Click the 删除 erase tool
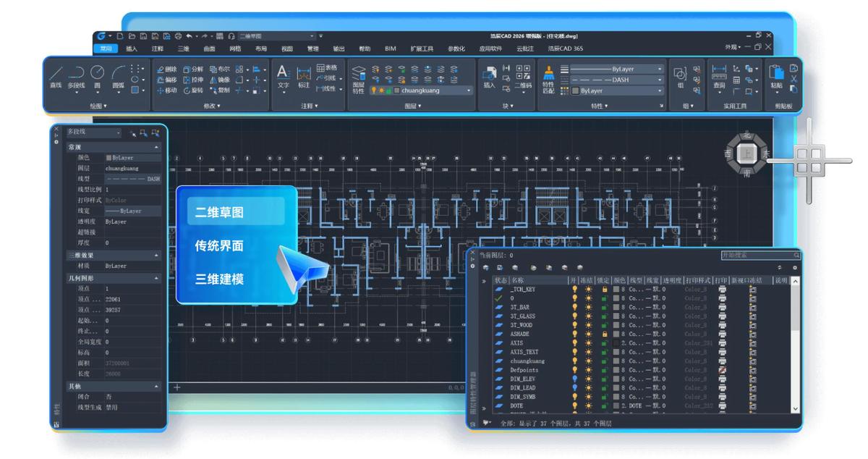 [166, 69]
